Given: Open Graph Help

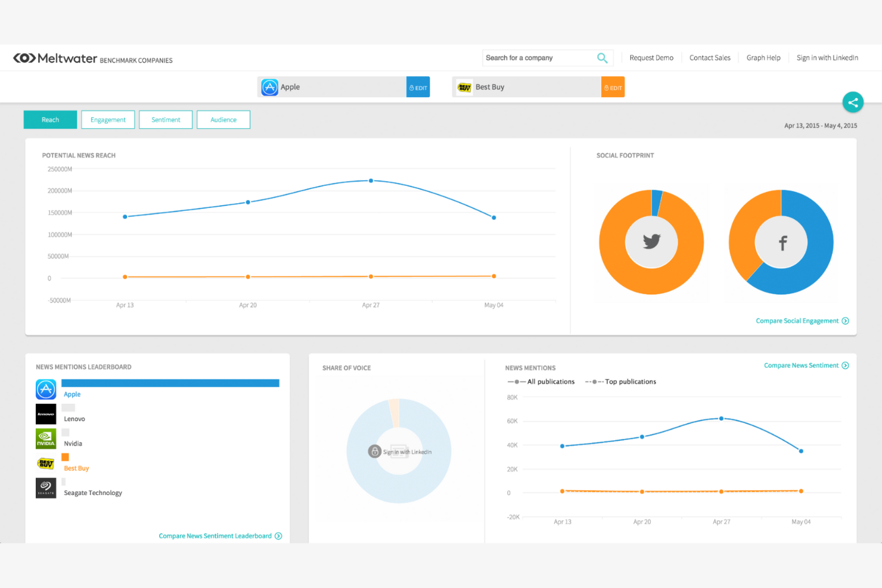Looking at the screenshot, I should 763,58.
